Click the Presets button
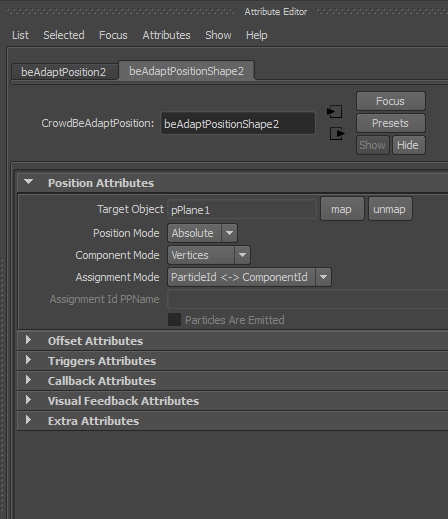448x519 pixels. coord(391,123)
